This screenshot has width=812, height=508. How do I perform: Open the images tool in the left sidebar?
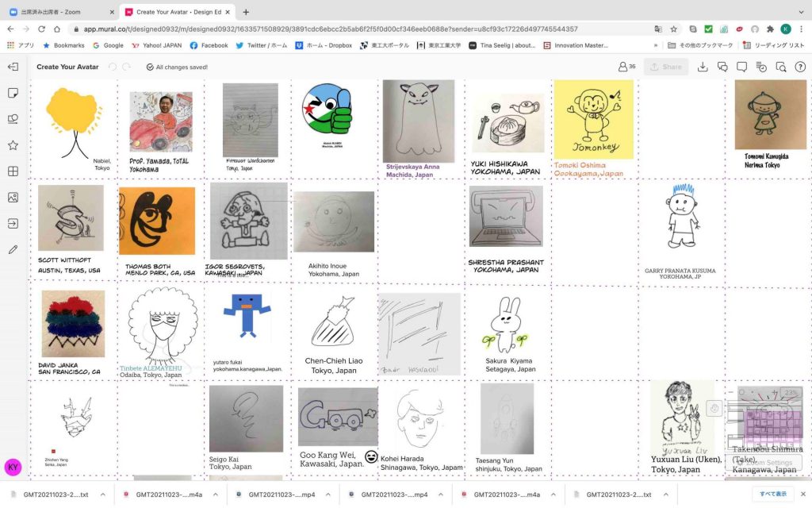click(13, 198)
